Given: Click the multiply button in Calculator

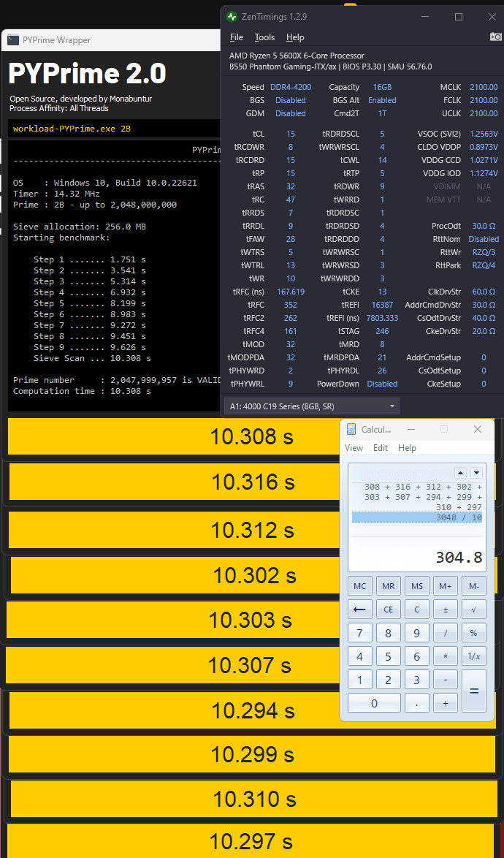Looking at the screenshot, I should pyautogui.click(x=446, y=656).
